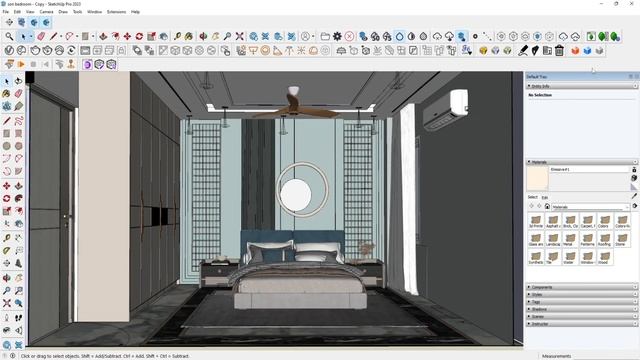The height and width of the screenshot is (360, 640).
Task: Stop animation with the square stop button
Action: 33,64
